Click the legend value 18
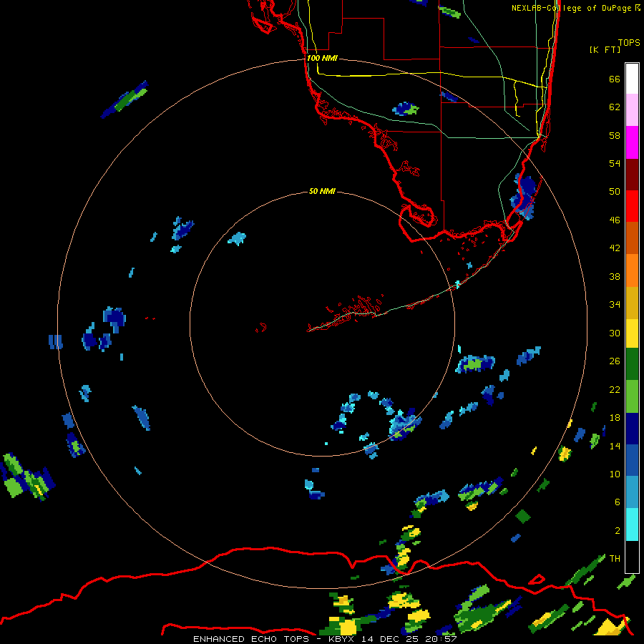Viewport: 644px width, 644px height. click(x=615, y=418)
